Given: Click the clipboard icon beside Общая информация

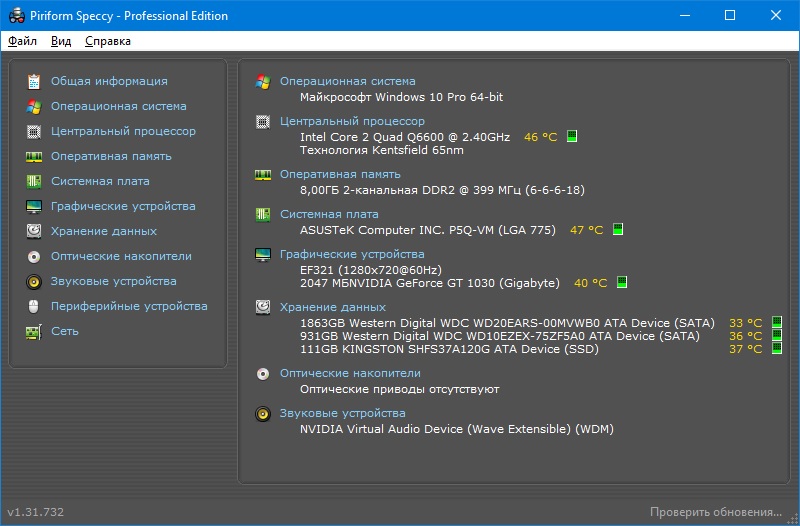Looking at the screenshot, I should click(34, 82).
